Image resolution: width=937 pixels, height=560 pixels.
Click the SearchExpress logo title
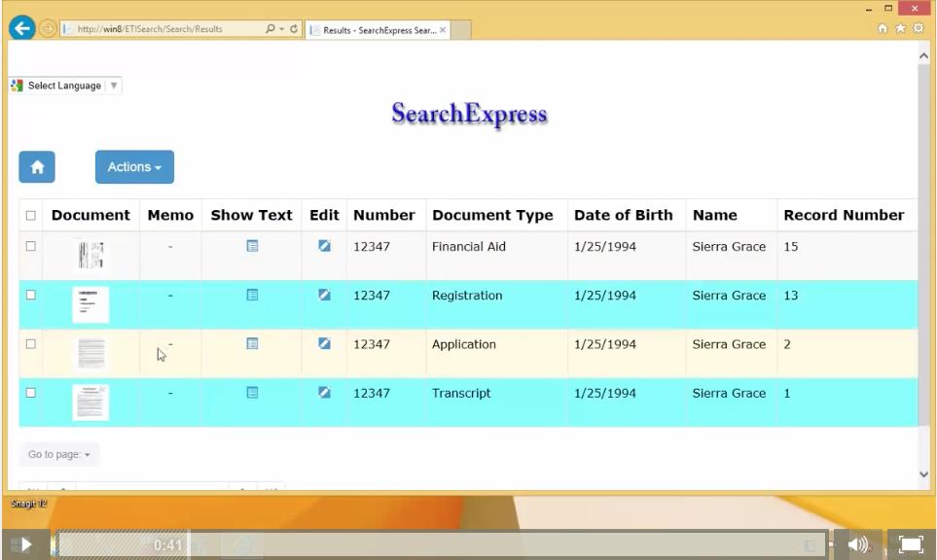click(470, 114)
